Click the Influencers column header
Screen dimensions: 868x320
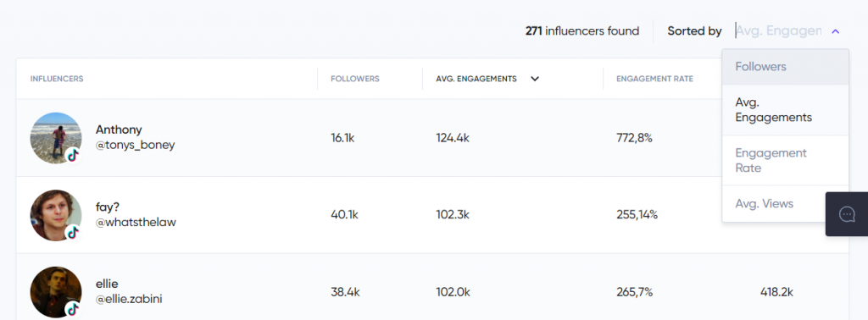tap(57, 79)
